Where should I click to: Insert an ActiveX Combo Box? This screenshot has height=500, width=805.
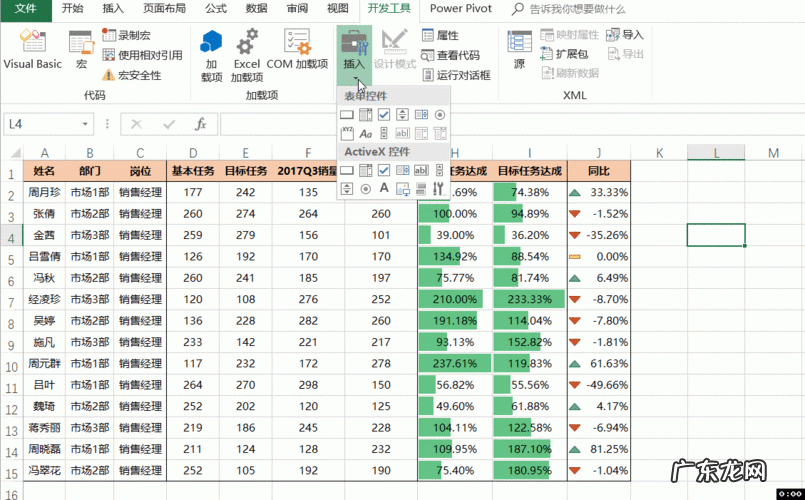coord(366,170)
